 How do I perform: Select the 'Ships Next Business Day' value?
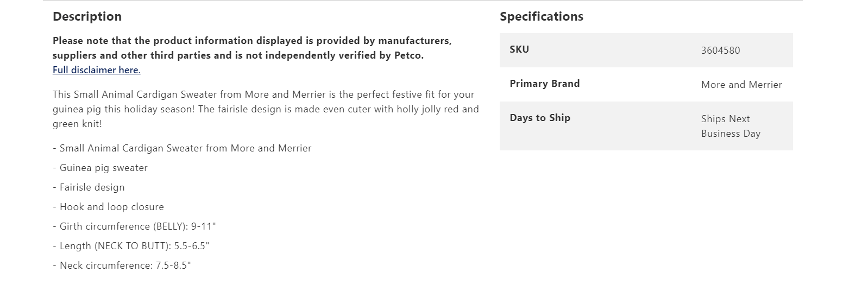730,126
